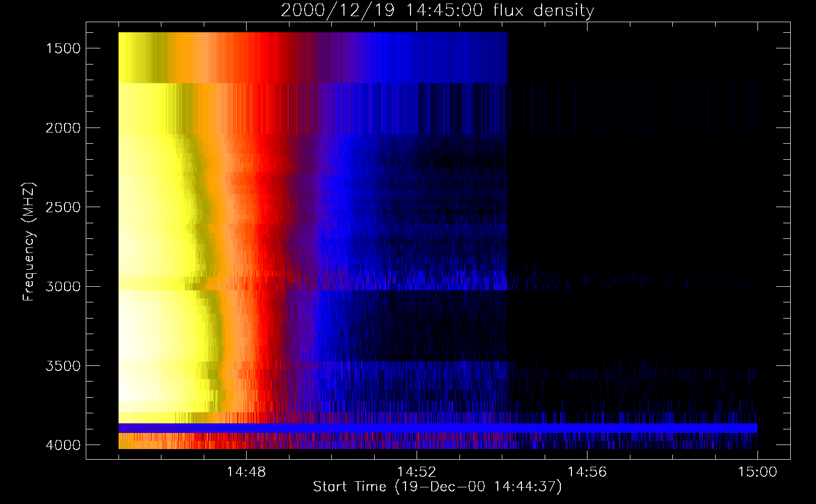This screenshot has height=504, width=816.
Task: Select the 3000 frequency axis label
Action: 63,287
